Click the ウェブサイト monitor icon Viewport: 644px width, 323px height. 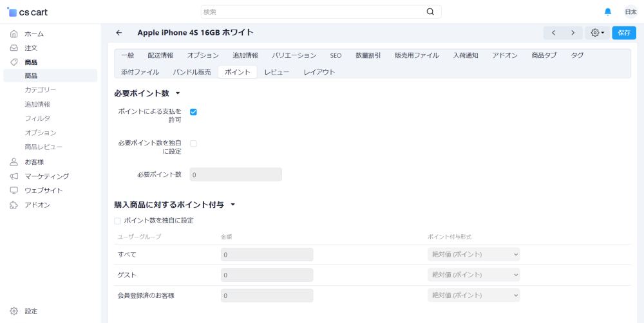coord(14,190)
